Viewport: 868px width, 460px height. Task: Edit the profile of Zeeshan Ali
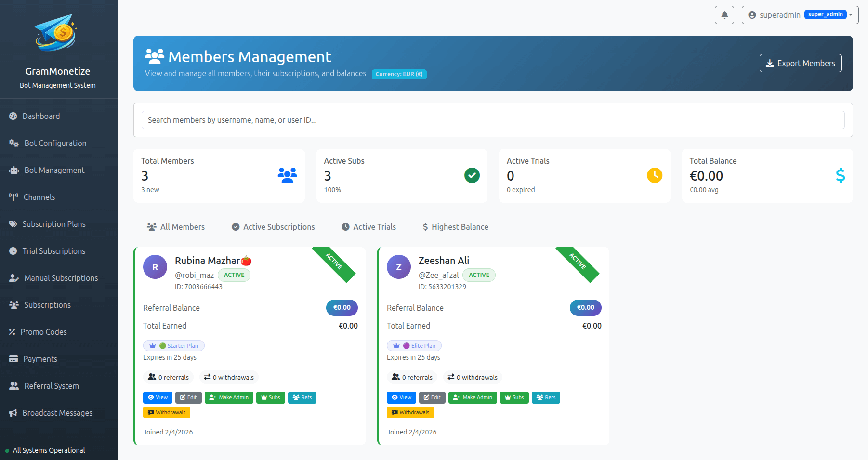point(432,397)
